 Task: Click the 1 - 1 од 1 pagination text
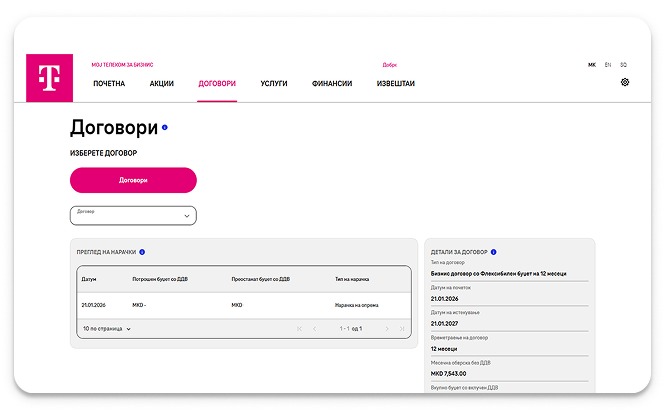351,329
